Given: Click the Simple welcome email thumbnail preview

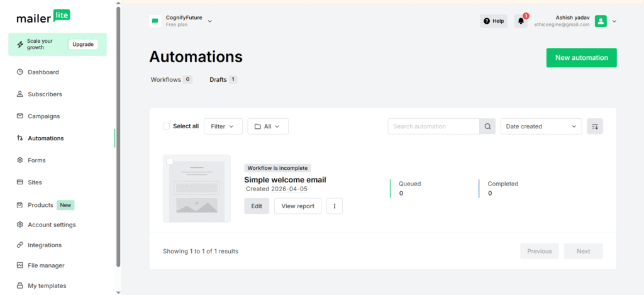Looking at the screenshot, I should click(x=197, y=189).
